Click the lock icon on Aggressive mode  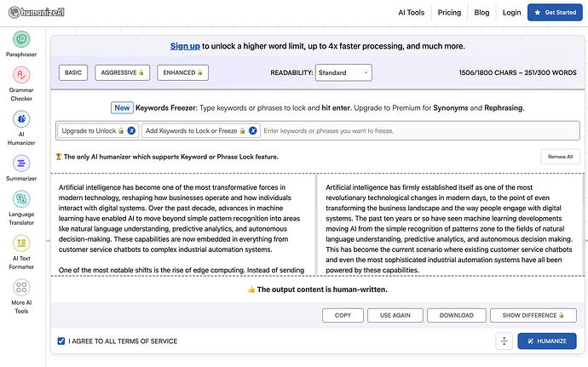tap(141, 72)
